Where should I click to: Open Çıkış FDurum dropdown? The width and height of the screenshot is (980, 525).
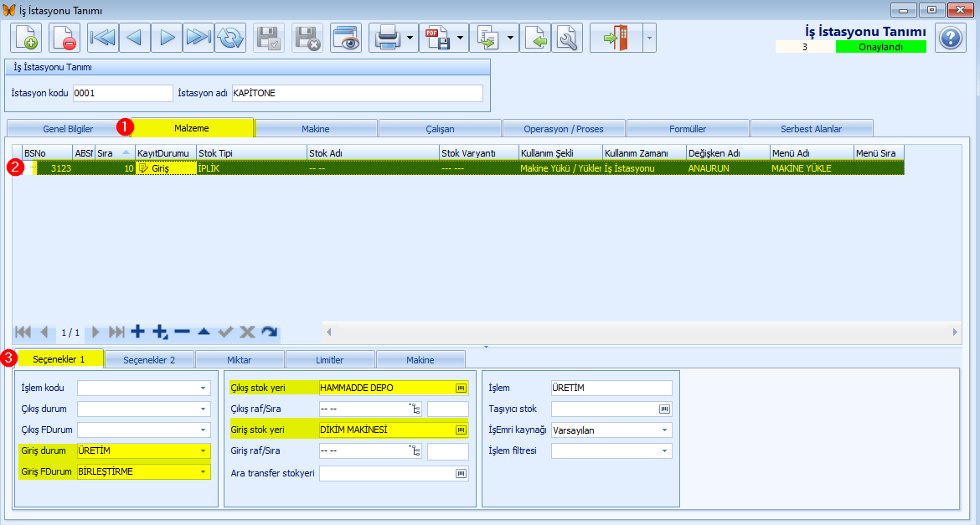(204, 430)
